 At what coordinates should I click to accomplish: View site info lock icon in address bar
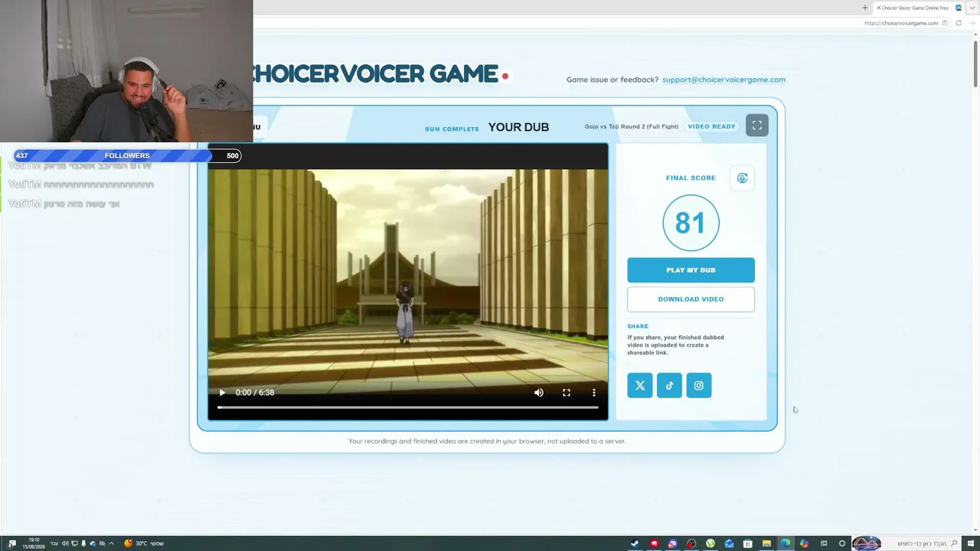(x=945, y=23)
